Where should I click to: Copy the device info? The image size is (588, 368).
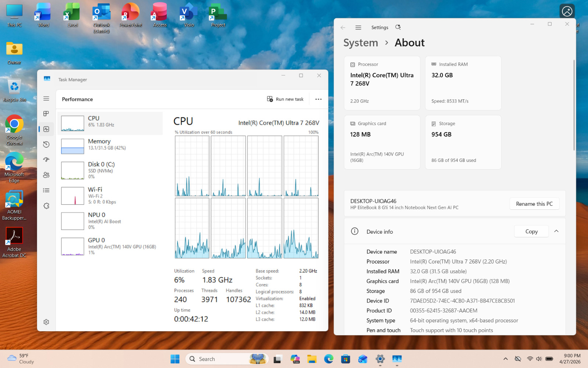point(531,231)
